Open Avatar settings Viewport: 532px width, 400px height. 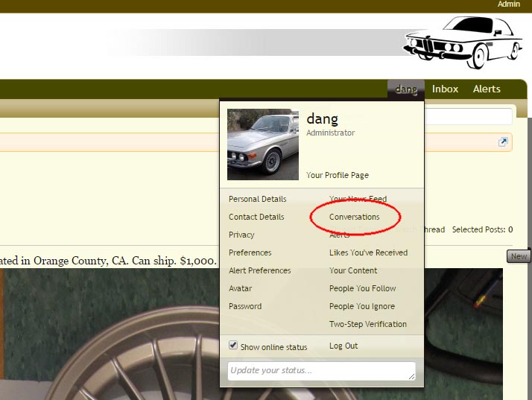coord(241,288)
